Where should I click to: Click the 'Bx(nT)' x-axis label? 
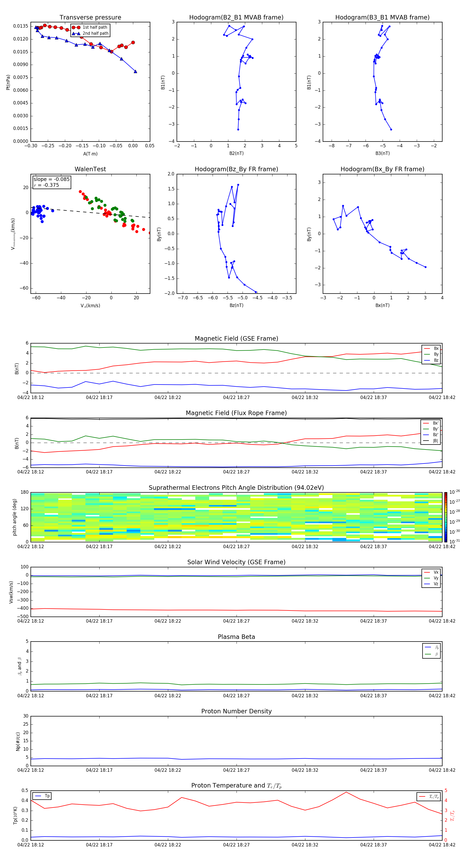pyautogui.click(x=382, y=305)
